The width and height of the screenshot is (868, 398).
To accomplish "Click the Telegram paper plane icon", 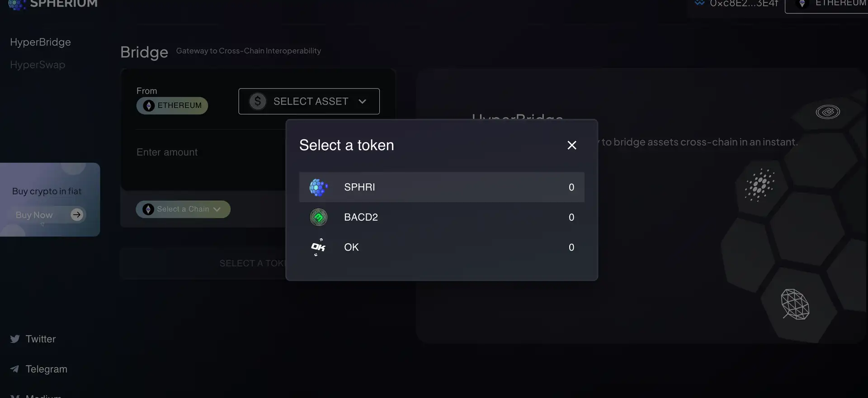I will point(15,369).
